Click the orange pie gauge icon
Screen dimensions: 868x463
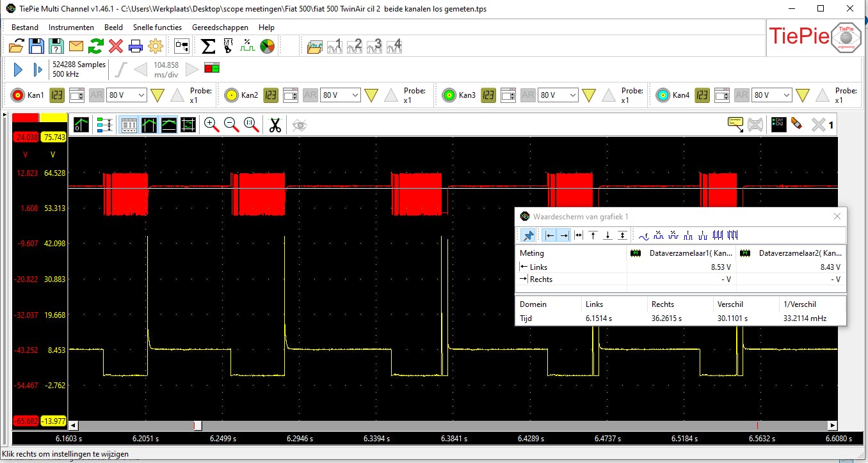[268, 46]
